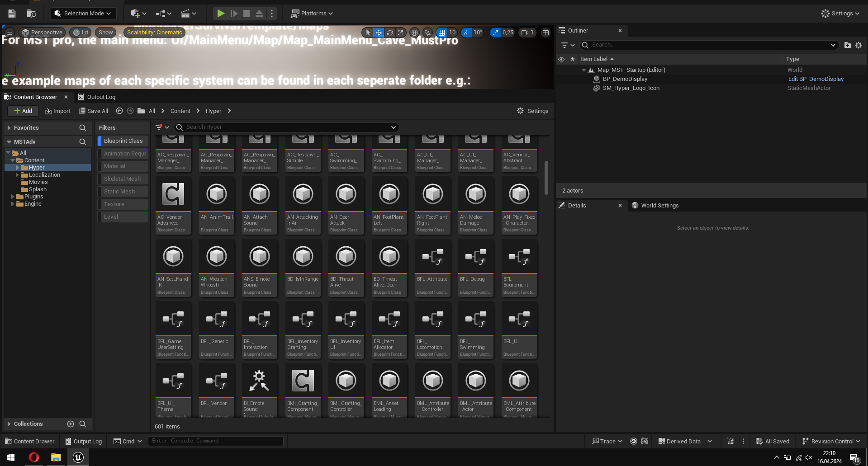This screenshot has width=868, height=466.
Task: Click the Outliner search field
Action: pos(709,45)
